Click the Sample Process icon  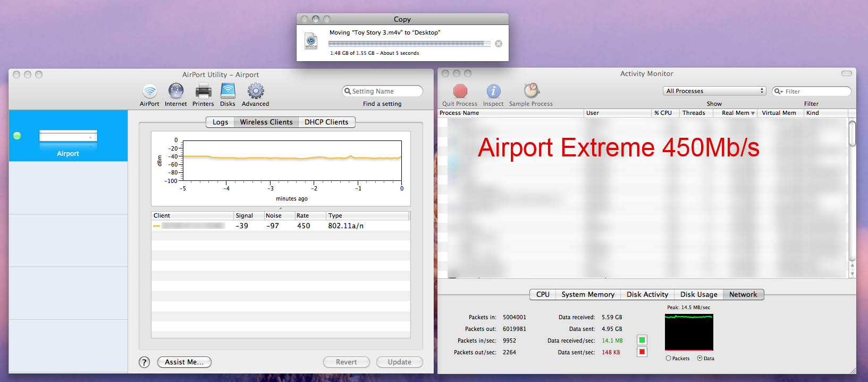532,90
